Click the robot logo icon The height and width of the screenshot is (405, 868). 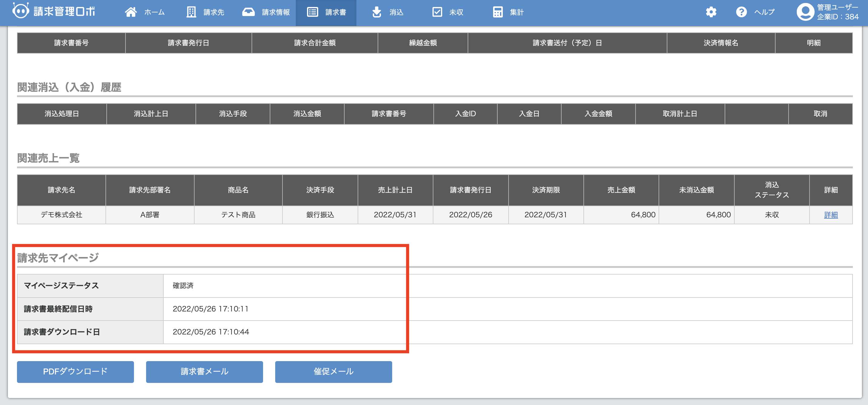[x=21, y=11]
